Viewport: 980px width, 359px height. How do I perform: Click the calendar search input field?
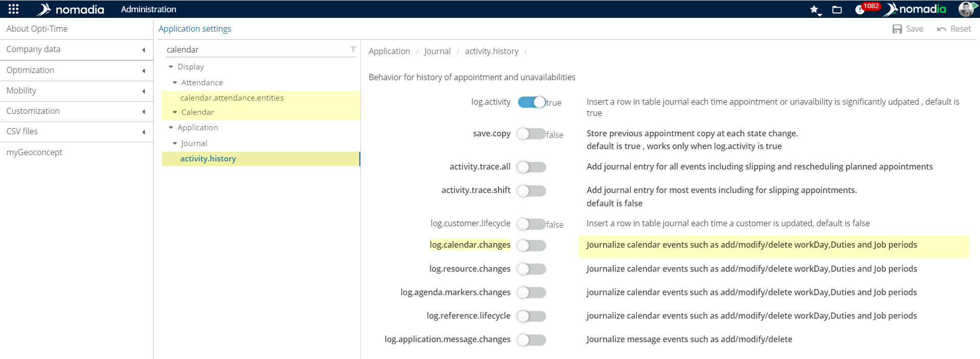click(255, 50)
